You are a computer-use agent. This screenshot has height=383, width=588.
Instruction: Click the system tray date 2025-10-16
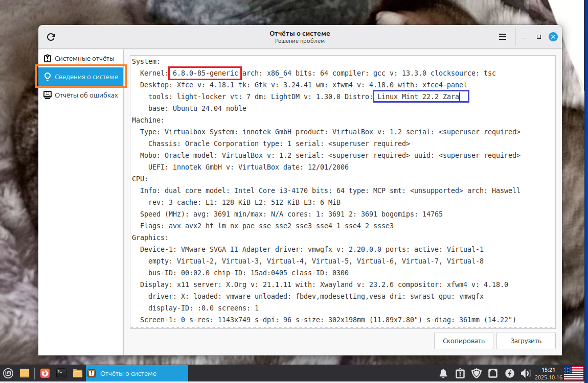point(548,377)
